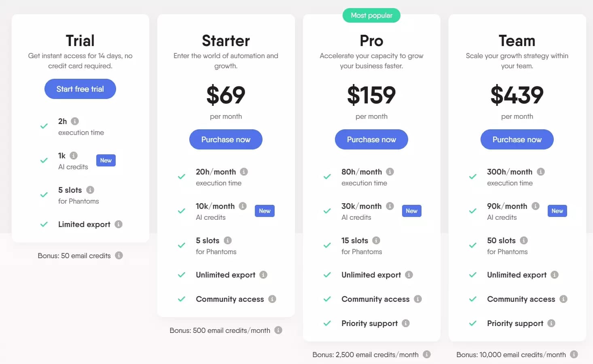Open the info tooltip for Trial execution time

pos(76,121)
